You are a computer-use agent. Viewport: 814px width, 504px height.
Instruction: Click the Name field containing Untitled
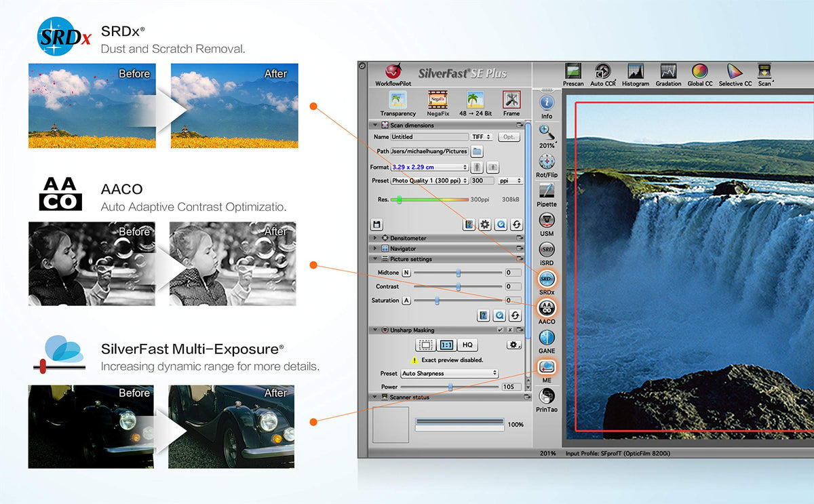tap(429, 137)
